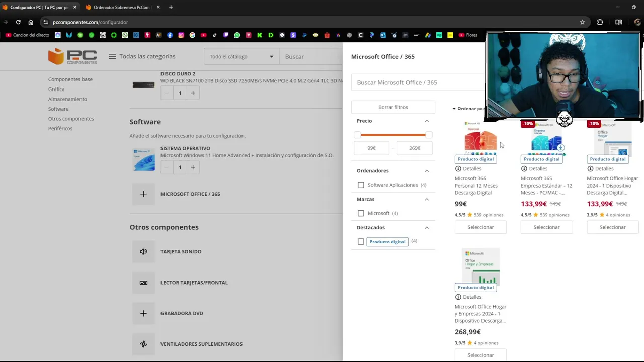Open Detalles for Microsoft 365 Personal

point(468,169)
